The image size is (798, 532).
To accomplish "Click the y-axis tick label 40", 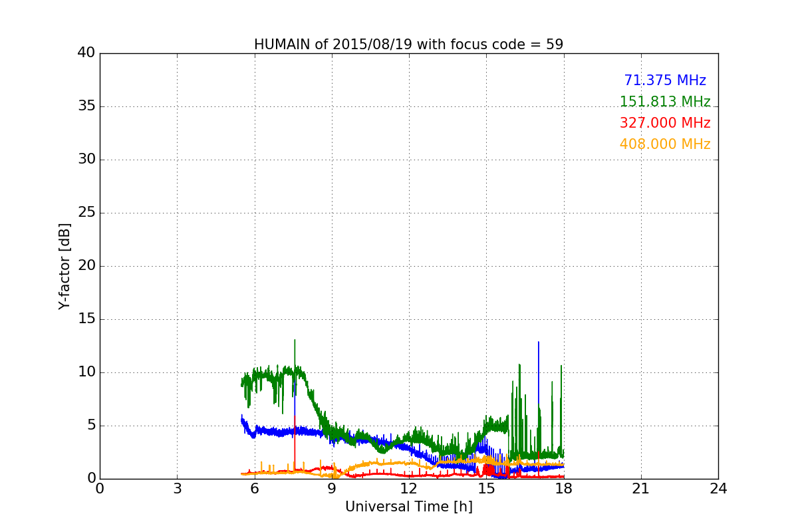I will click(86, 53).
